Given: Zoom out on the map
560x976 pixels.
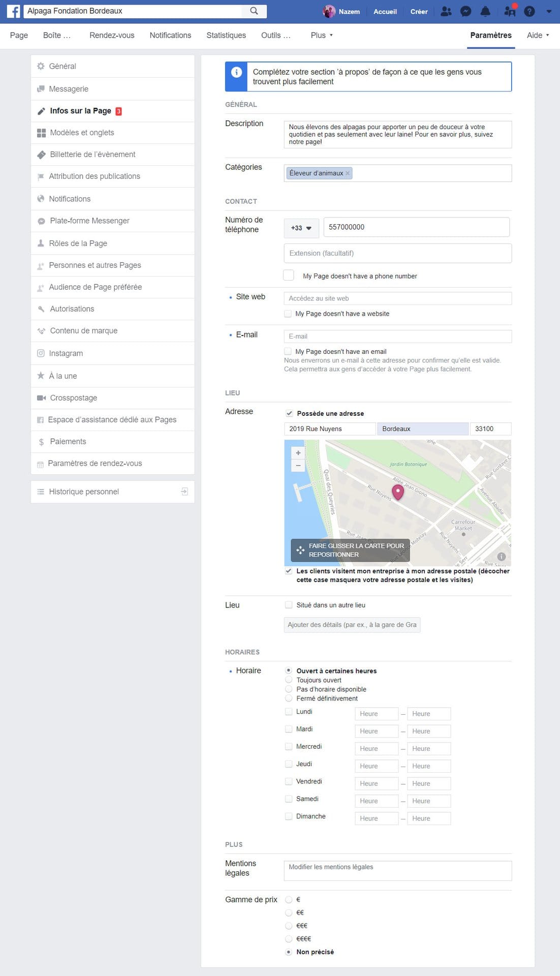Looking at the screenshot, I should click(298, 466).
